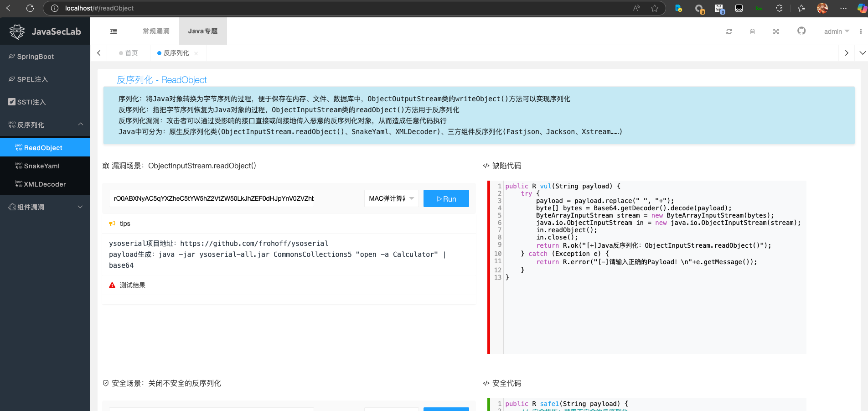Click the ysoserial GitHub URL text
Viewport: 868px width, 411px height.
point(254,244)
